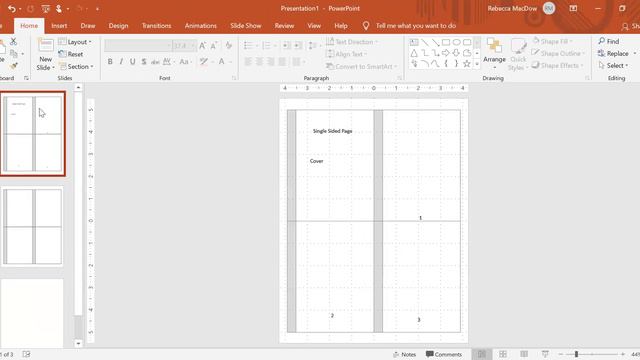Open the Transitions tab
The width and height of the screenshot is (640, 360).
[156, 26]
